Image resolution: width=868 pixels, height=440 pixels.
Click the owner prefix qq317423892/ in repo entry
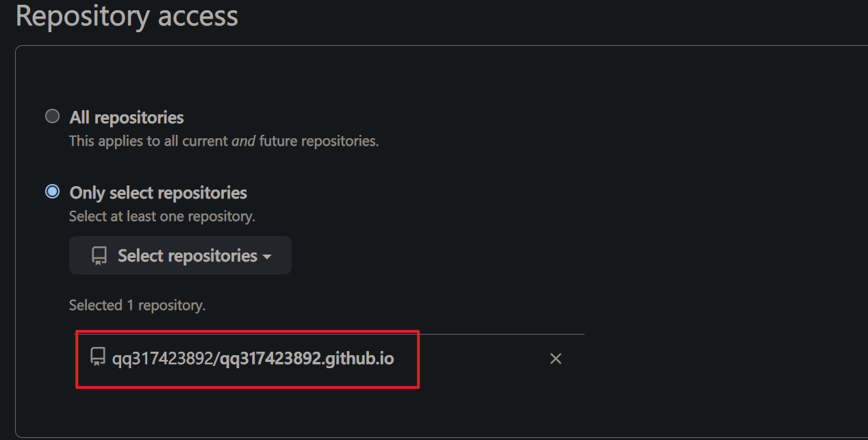point(165,358)
